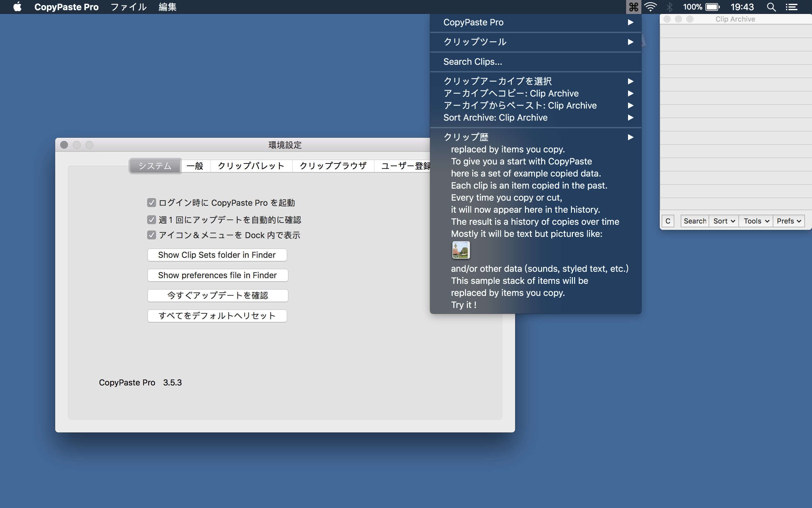Screen dimensions: 812x508
Task: Expand Sort Archive: Clip Archive submenu
Action: coord(535,117)
